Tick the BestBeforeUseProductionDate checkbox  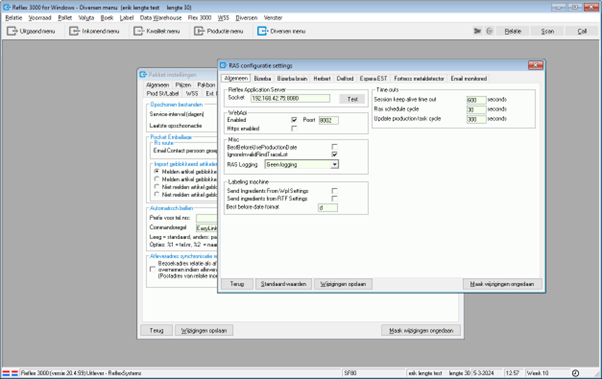pos(334,147)
